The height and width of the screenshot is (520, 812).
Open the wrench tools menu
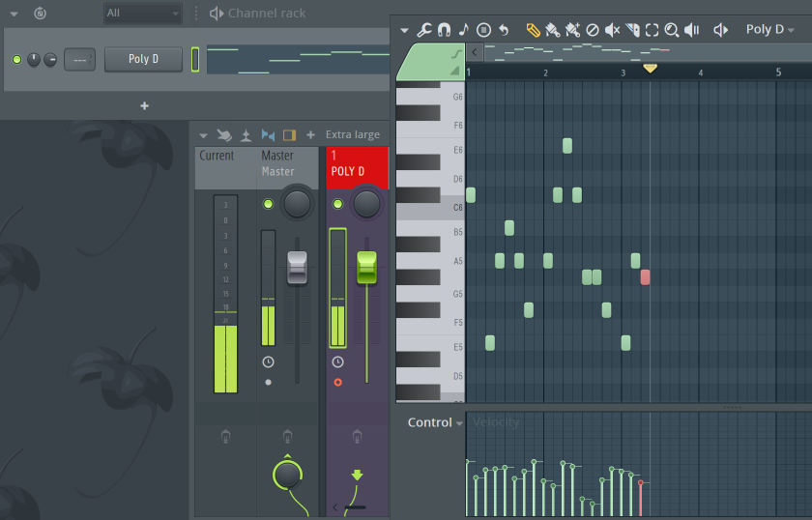pos(424,30)
